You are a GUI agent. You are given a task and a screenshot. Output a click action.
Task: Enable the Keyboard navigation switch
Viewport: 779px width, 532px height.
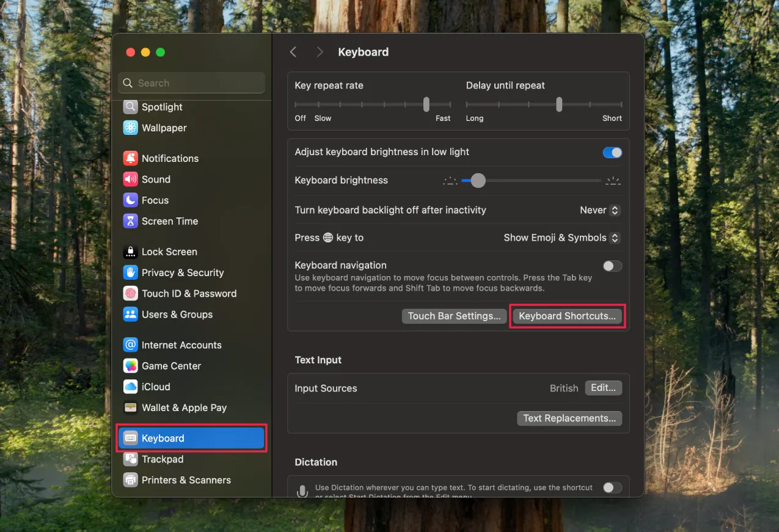(612, 266)
